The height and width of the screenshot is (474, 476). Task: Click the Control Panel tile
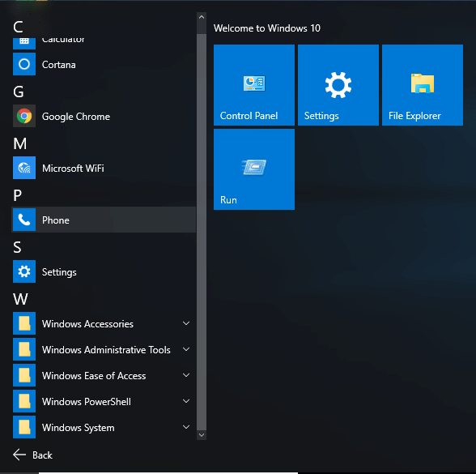(x=254, y=85)
